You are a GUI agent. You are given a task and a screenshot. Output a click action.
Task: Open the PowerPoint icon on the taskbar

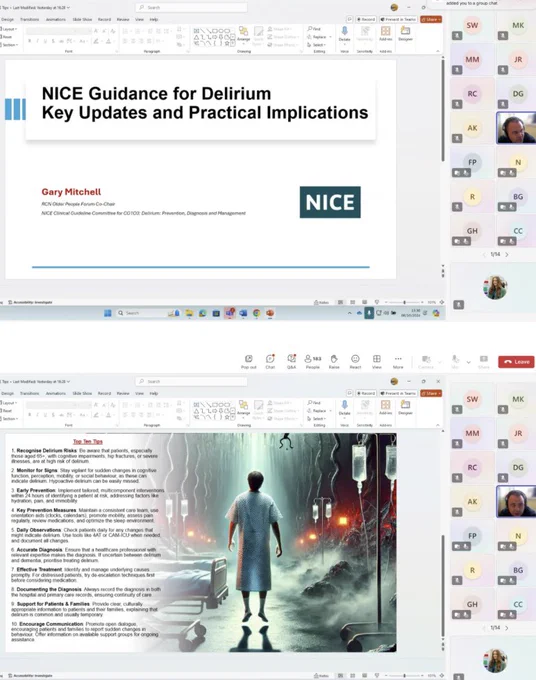270,313
